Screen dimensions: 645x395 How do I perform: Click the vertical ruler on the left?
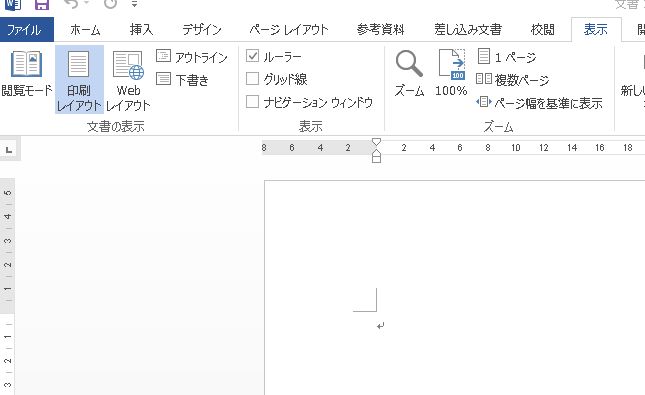coord(7,287)
